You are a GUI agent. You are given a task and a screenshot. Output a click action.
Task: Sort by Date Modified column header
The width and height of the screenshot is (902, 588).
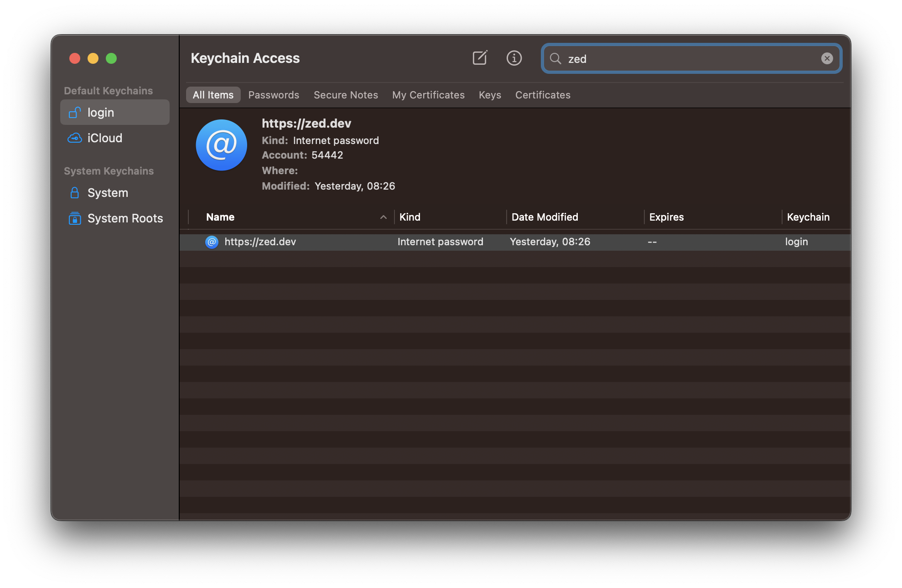(544, 217)
